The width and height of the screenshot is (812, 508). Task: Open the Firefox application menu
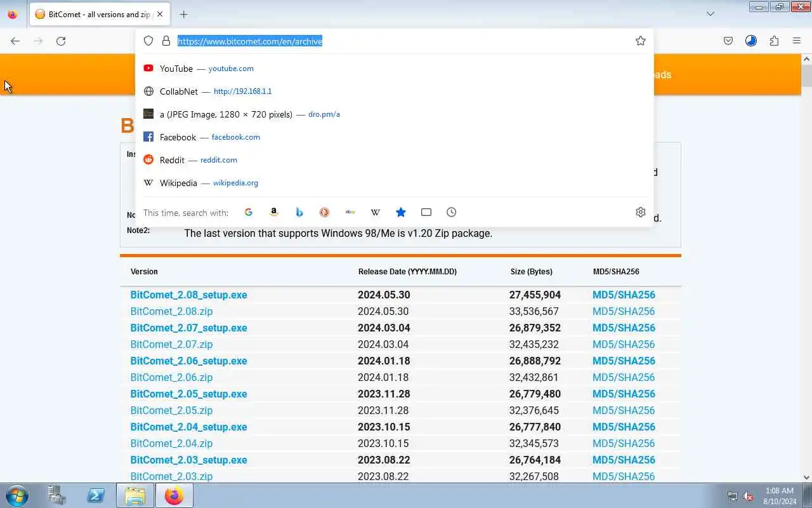point(797,41)
